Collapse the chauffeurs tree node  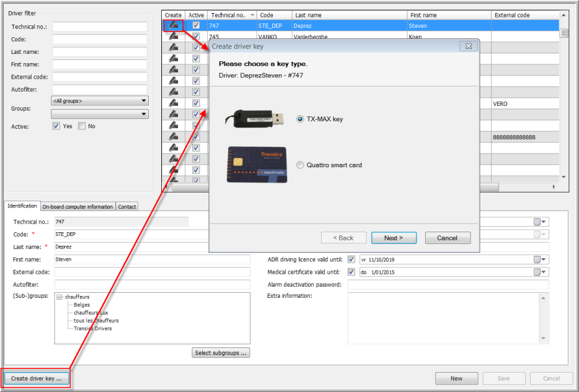[60, 297]
